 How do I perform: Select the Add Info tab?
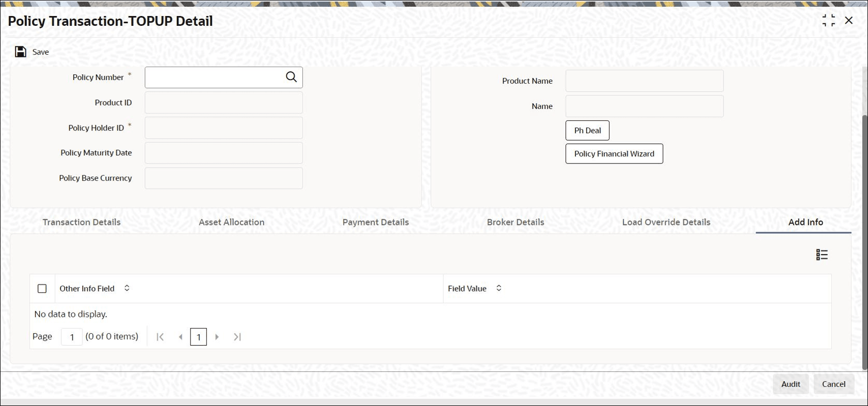point(806,222)
